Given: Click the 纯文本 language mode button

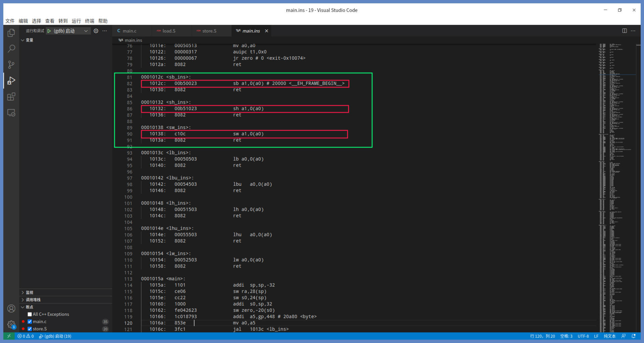Looking at the screenshot, I should click(x=609, y=336).
